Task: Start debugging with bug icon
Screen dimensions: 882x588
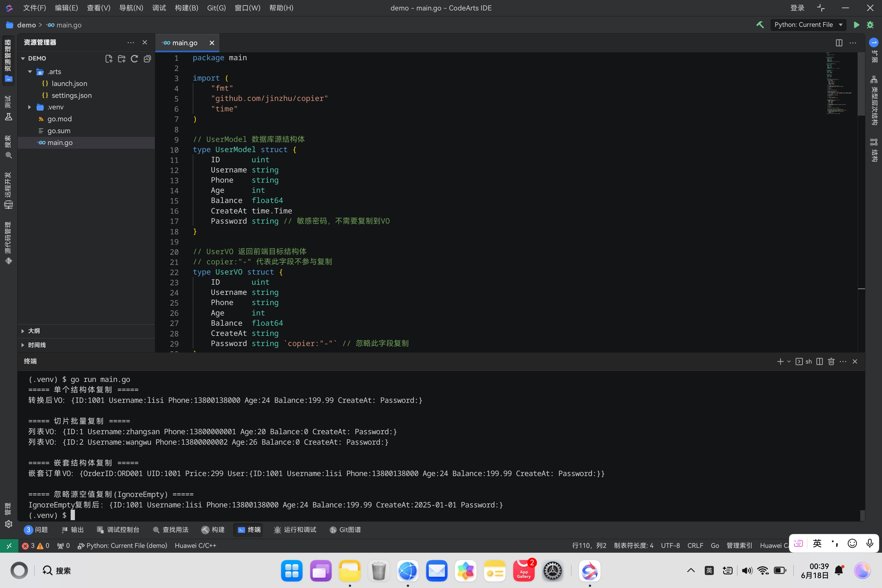Action: pyautogui.click(x=870, y=25)
